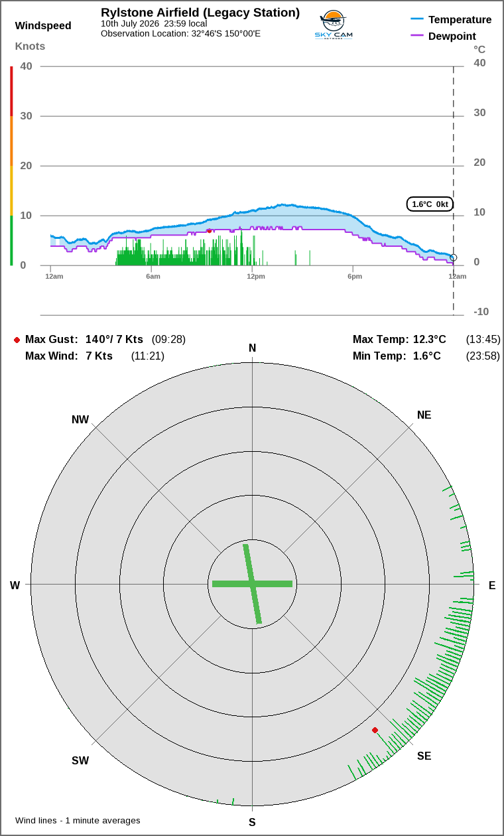Click the Min Temp time (23:58)
This screenshot has height=836, width=504.
click(483, 356)
